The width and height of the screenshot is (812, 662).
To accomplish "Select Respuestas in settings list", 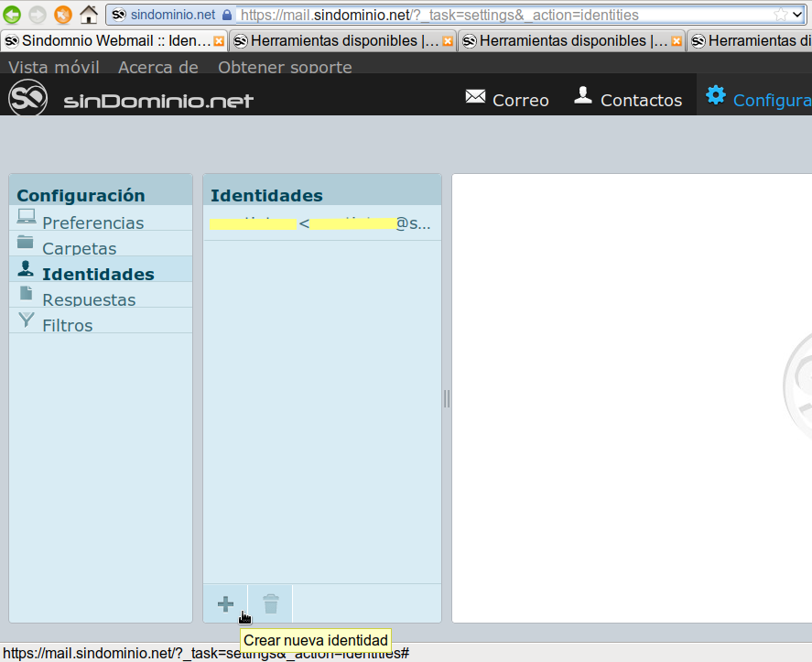I will (x=88, y=299).
